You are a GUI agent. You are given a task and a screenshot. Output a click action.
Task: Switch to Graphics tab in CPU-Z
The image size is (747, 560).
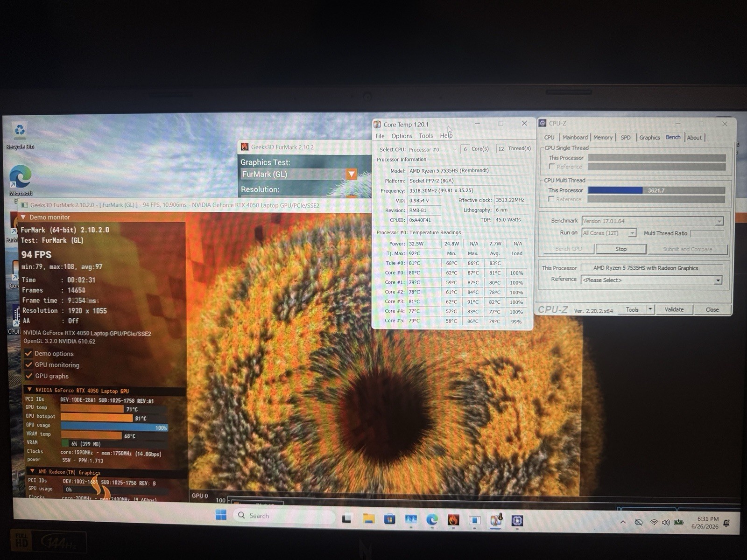pos(649,137)
